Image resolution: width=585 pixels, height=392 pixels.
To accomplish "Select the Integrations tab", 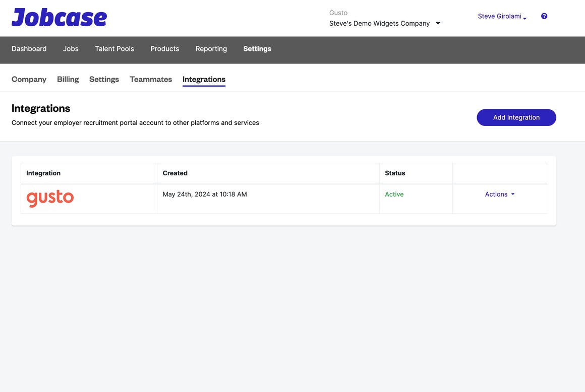I will [204, 80].
